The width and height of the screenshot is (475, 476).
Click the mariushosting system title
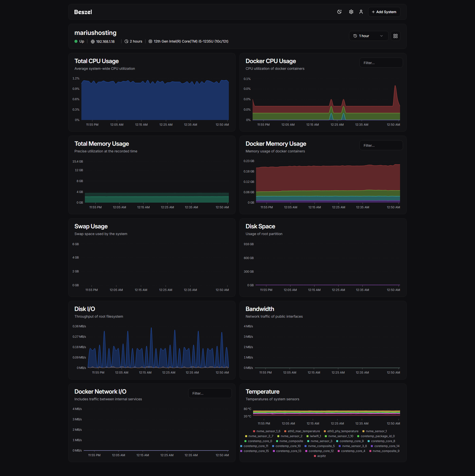pyautogui.click(x=95, y=33)
